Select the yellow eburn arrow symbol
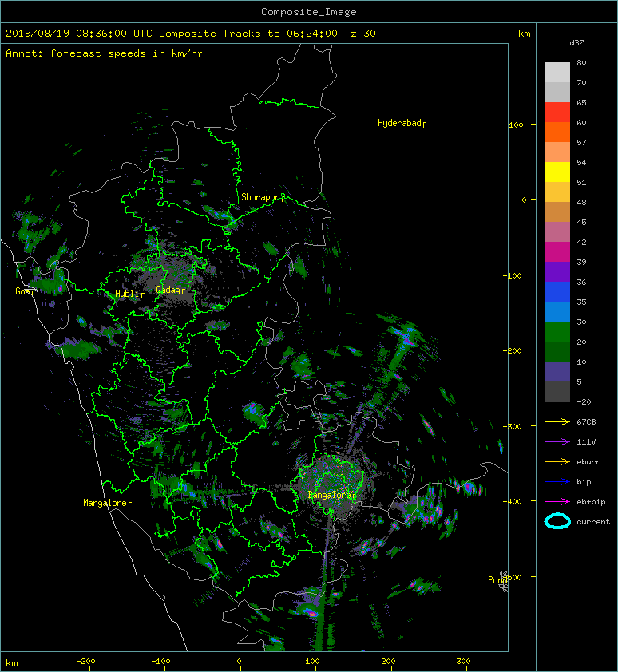Screen dimensions: 618x672 click(557, 461)
